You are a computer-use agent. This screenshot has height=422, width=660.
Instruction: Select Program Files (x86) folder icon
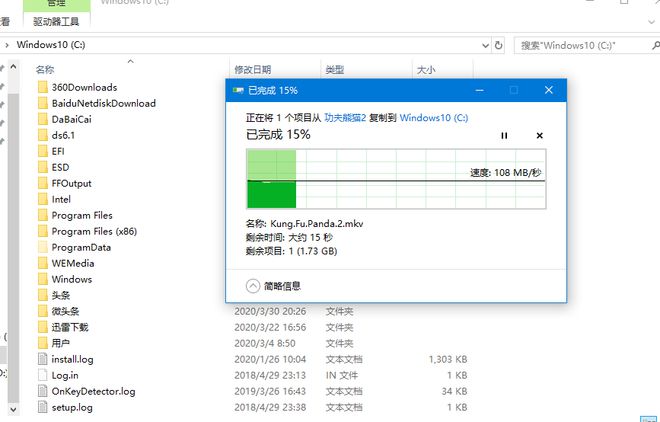click(43, 231)
